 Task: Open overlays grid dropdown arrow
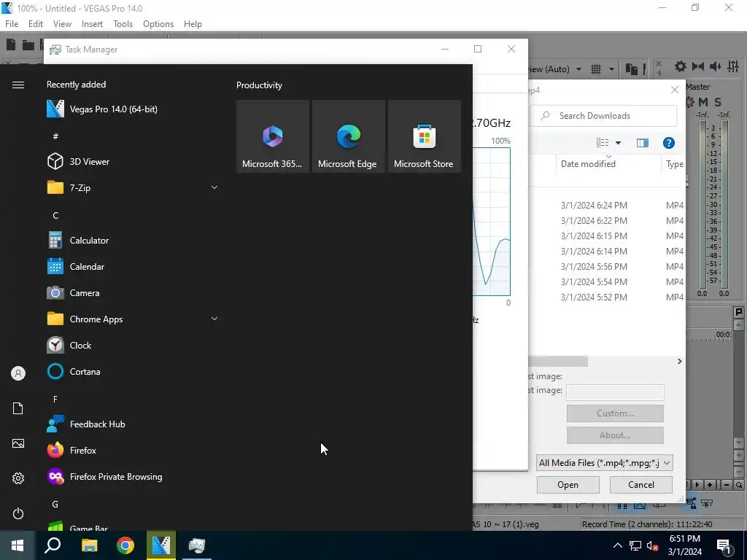(x=611, y=69)
